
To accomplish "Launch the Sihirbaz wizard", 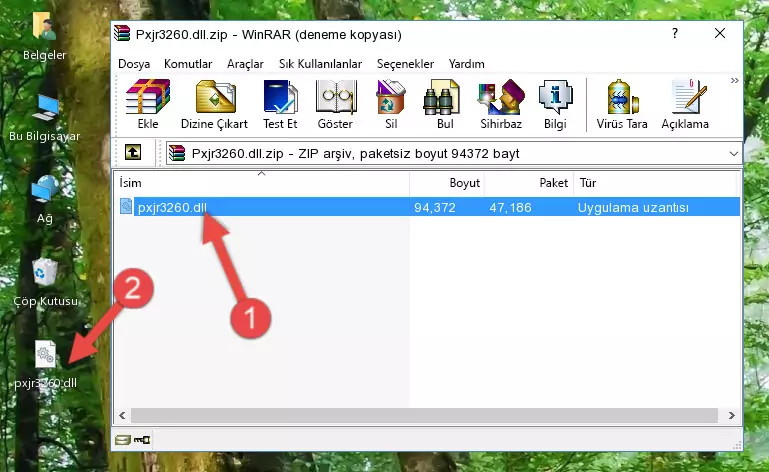I will 501,105.
